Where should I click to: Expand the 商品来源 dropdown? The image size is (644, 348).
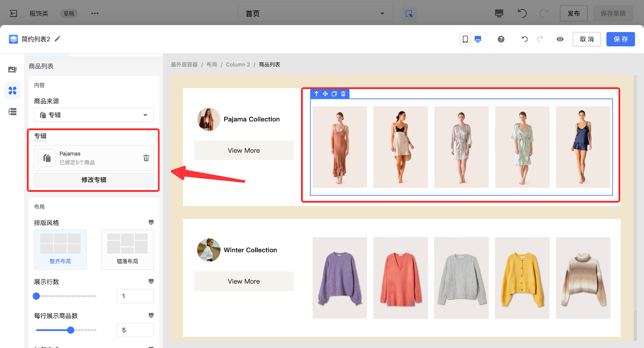coord(94,115)
